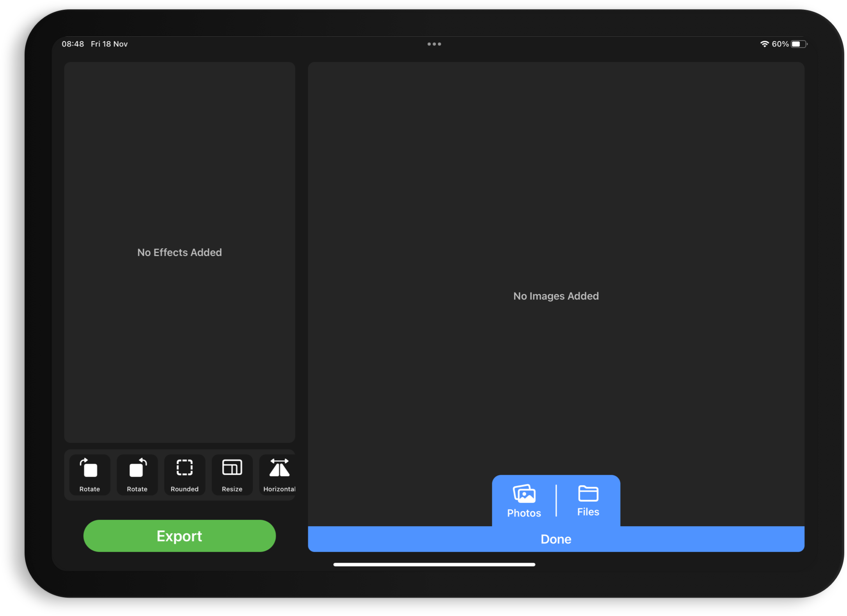Click the green Export button
The width and height of the screenshot is (847, 616).
180,536
